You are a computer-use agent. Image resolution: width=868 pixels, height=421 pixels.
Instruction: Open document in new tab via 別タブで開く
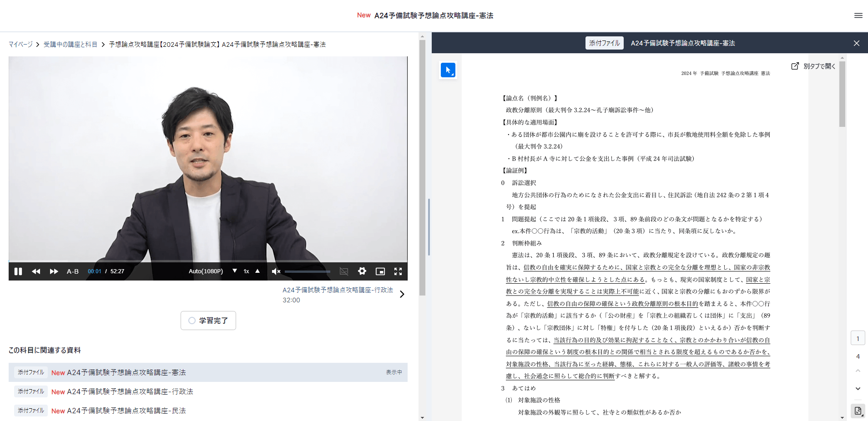813,66
